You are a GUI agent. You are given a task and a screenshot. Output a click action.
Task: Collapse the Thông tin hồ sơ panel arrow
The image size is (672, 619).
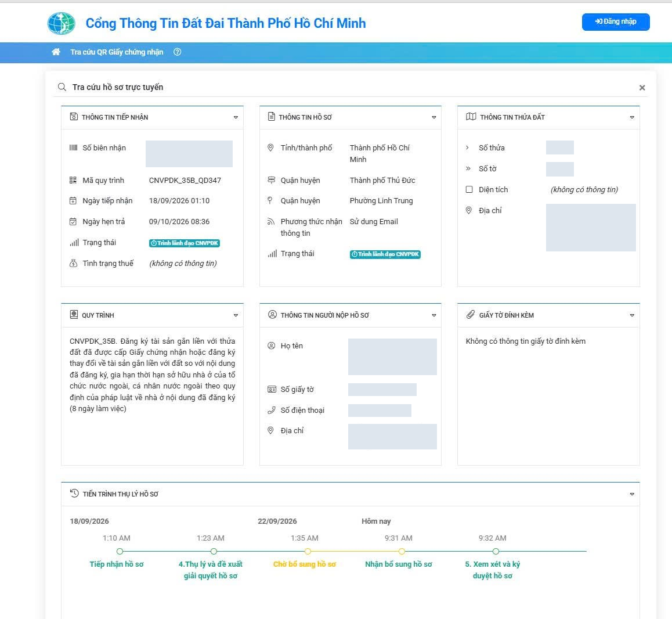point(433,117)
